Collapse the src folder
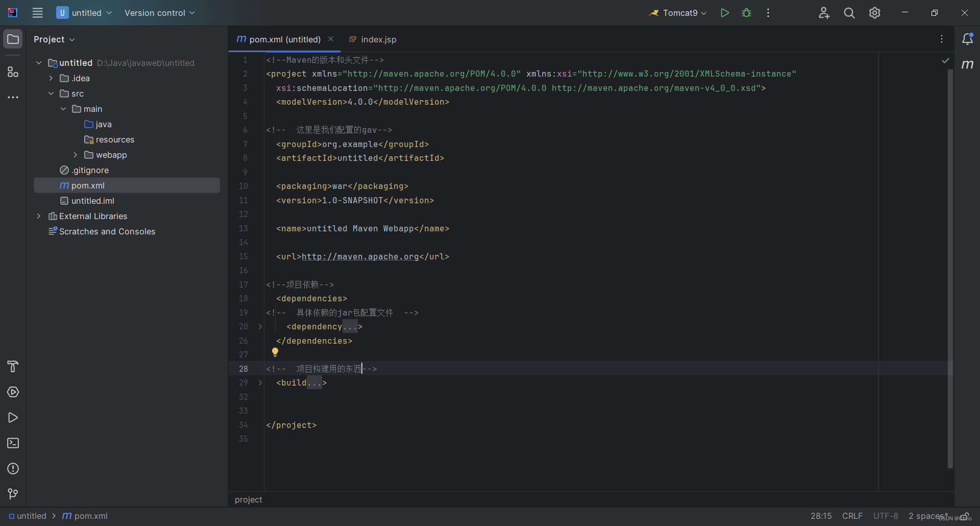980x526 pixels. tap(51, 93)
